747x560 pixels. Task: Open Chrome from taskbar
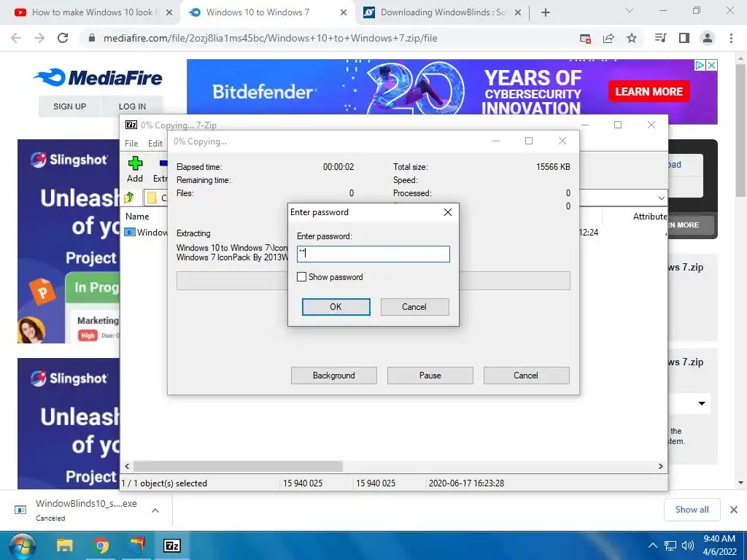coord(101,545)
